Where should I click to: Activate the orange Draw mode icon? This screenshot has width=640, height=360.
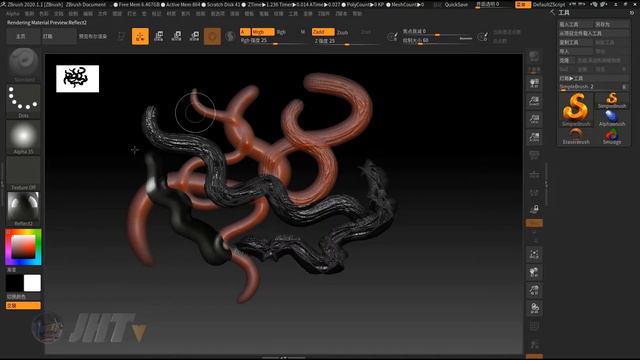click(140, 36)
